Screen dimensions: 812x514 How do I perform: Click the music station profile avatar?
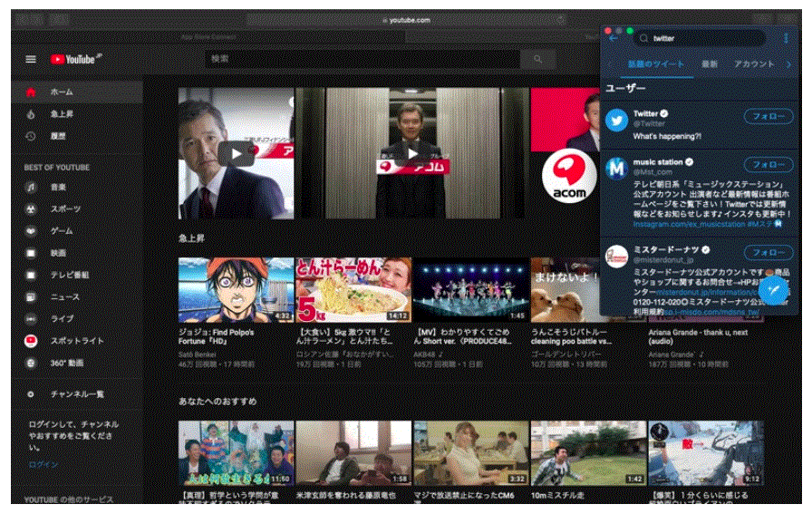pyautogui.click(x=617, y=169)
